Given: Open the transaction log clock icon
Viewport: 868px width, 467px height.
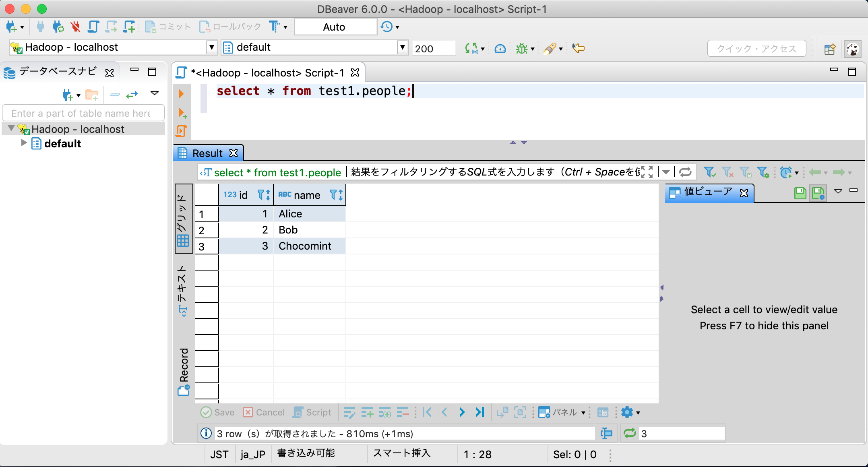Looking at the screenshot, I should tap(386, 27).
